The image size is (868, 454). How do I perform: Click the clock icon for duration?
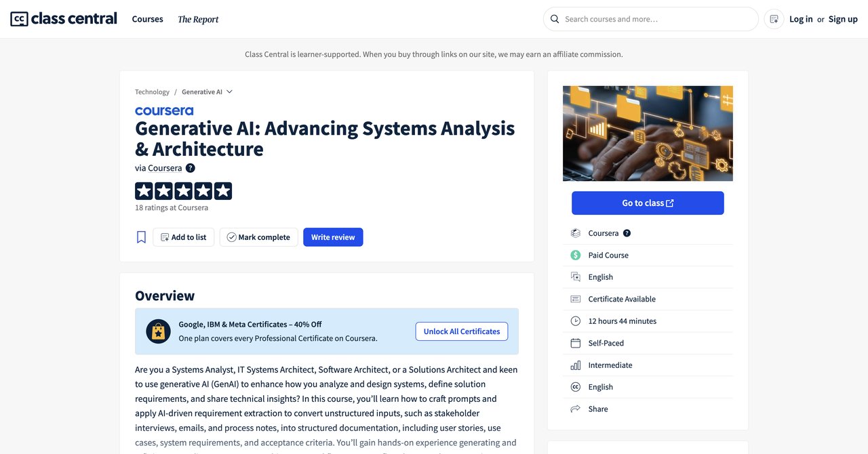tap(576, 321)
